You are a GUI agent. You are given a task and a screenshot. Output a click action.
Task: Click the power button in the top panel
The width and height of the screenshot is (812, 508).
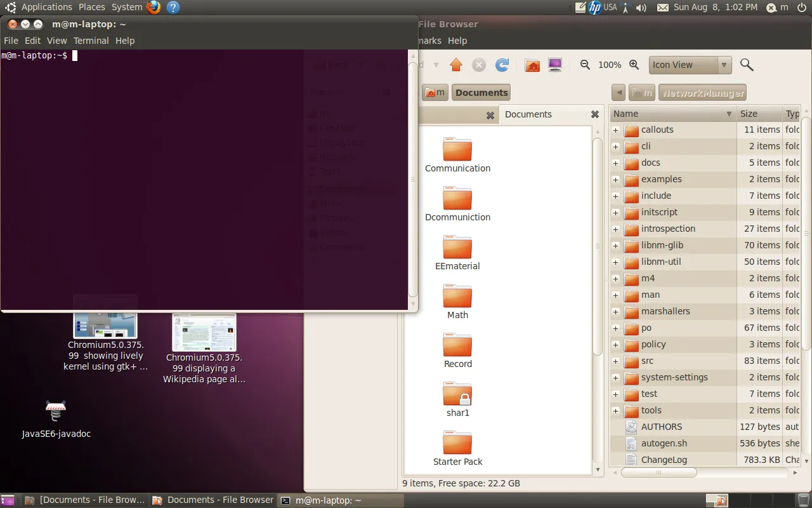pyautogui.click(x=801, y=7)
